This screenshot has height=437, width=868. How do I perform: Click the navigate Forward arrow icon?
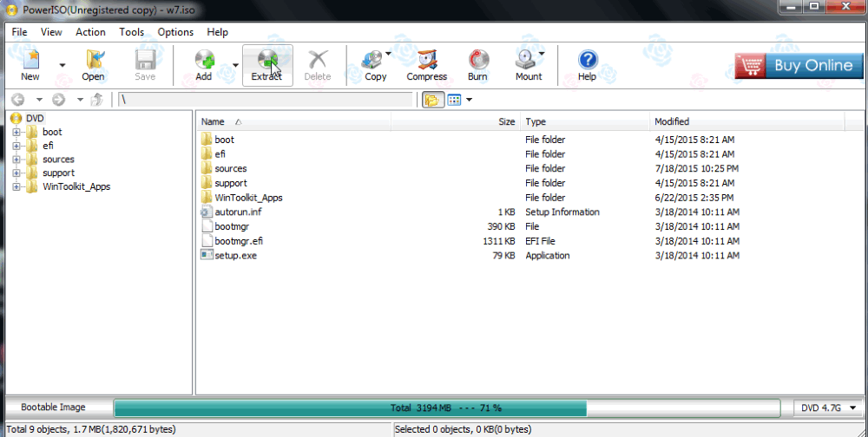(x=59, y=100)
